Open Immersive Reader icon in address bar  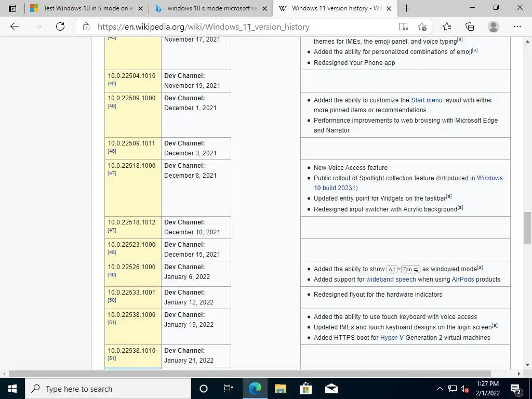[x=403, y=27]
